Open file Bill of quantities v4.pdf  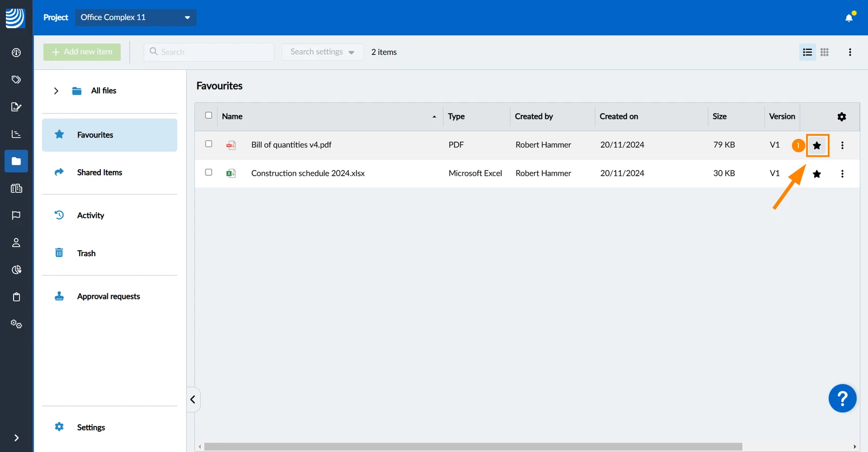(291, 145)
